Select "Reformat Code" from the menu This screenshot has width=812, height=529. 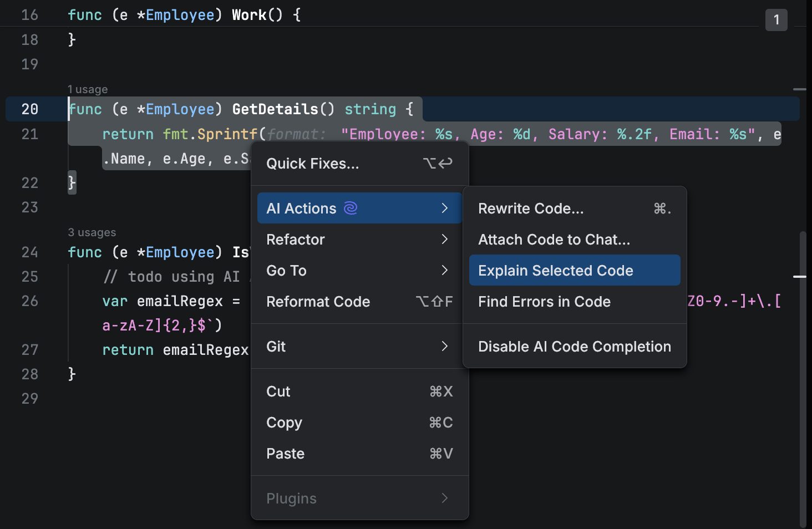318,302
